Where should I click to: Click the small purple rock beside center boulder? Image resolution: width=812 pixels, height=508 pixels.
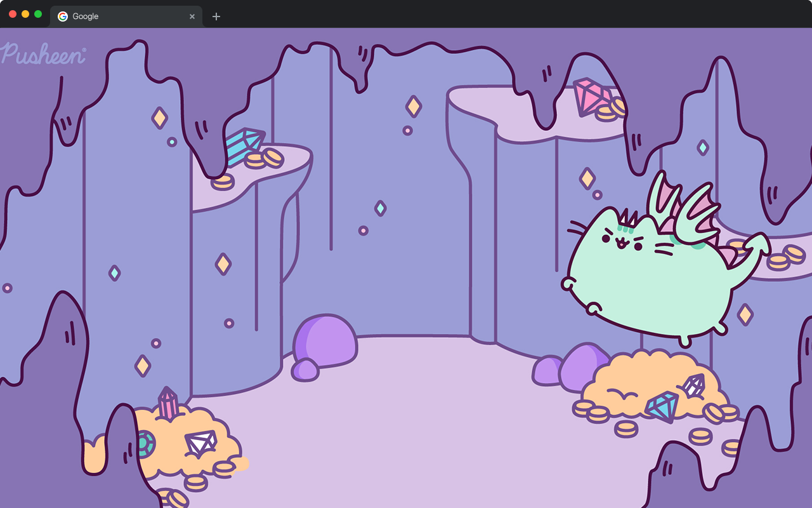click(x=305, y=370)
